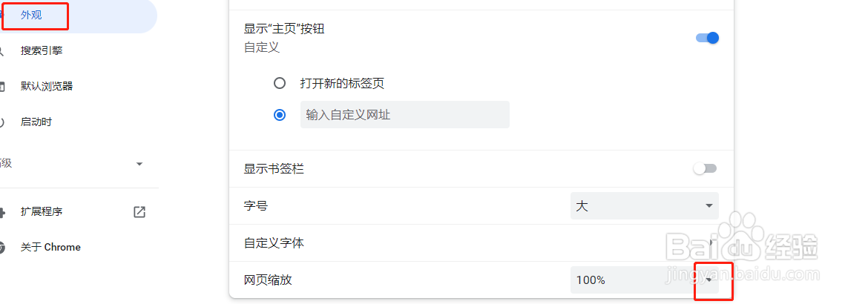Open the 启动时 sidebar item

36,122
